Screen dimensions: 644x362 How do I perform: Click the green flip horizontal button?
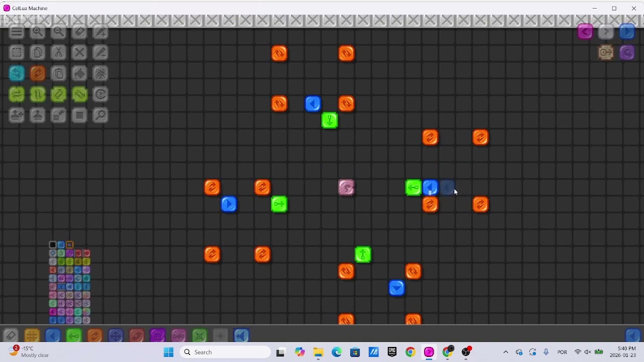17,95
